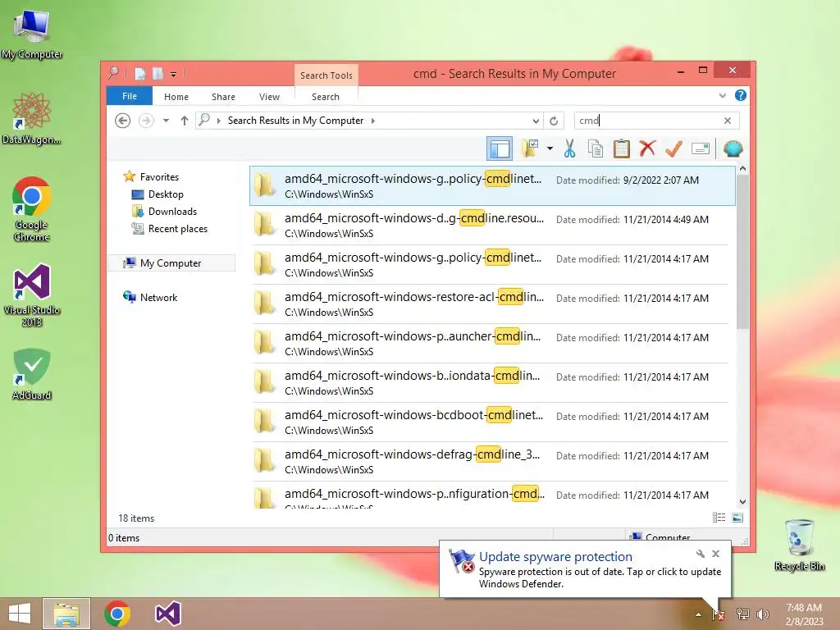Open the Search ribbon tab
The width and height of the screenshot is (840, 630).
pos(326,97)
